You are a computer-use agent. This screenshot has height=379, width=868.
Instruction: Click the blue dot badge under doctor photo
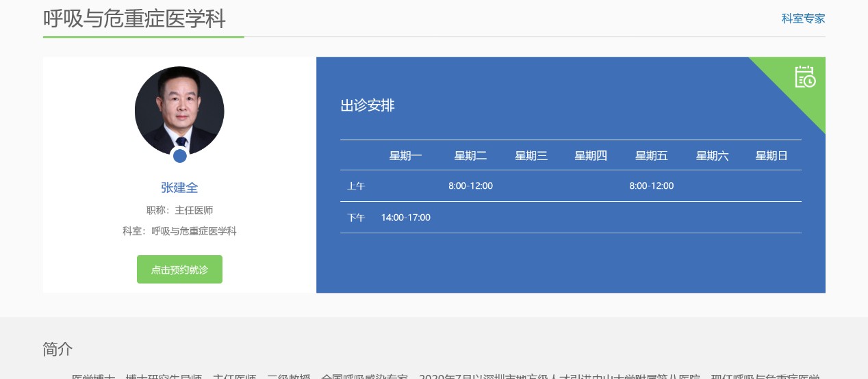coord(180,156)
